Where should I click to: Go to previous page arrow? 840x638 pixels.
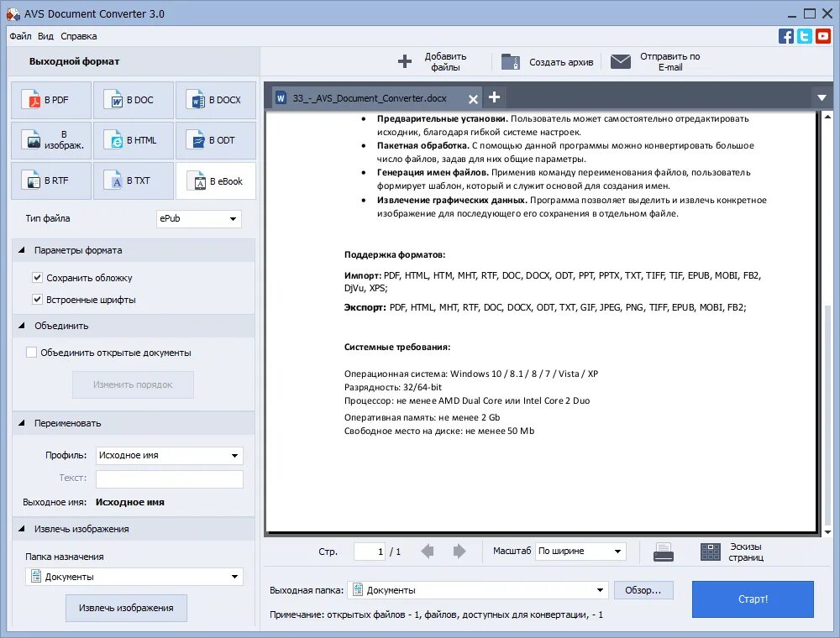pos(428,552)
